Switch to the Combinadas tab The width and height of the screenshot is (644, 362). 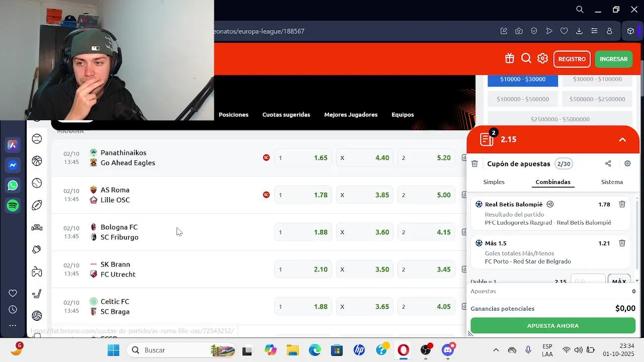(553, 182)
